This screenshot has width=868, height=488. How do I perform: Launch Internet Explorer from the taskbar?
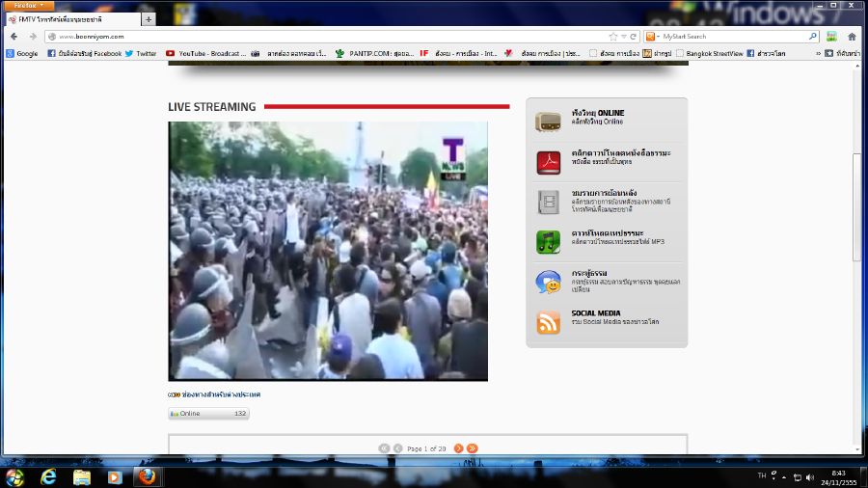49,477
